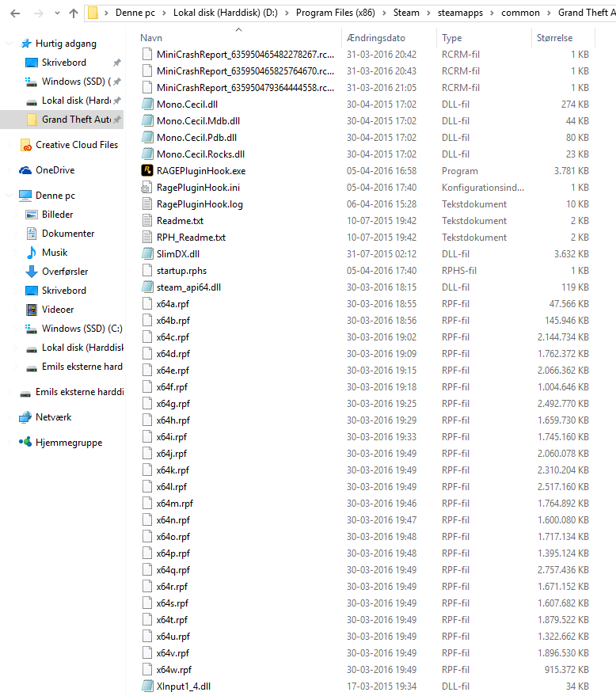Screen dimensions: 616x696
Task: Select file MiniCrashReport_635950479364444558
Action: click(x=245, y=87)
